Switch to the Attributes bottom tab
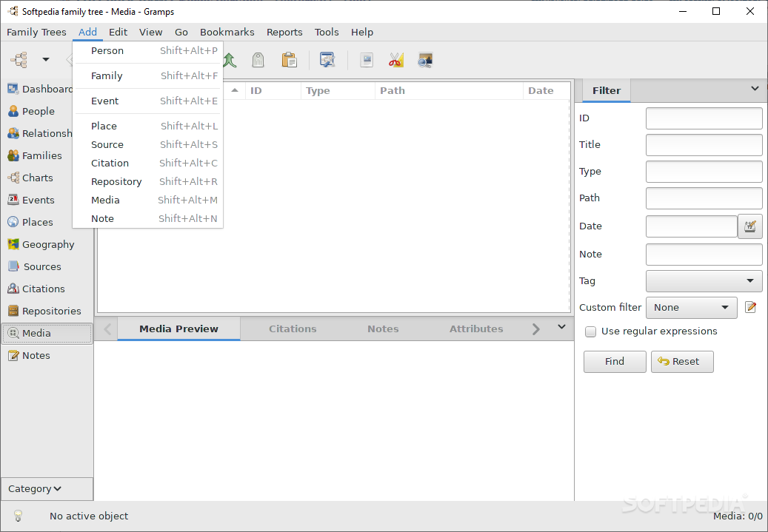Viewport: 768px width, 532px height. [476, 329]
